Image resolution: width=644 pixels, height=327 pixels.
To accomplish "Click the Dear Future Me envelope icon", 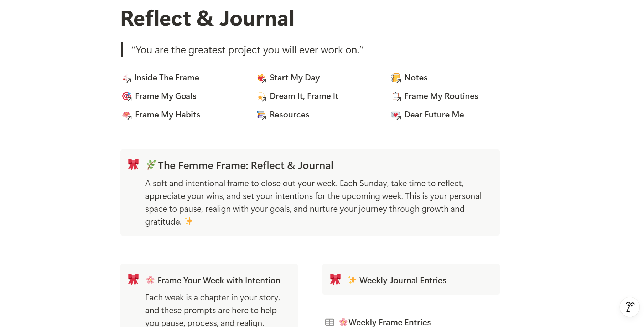I will point(396,115).
